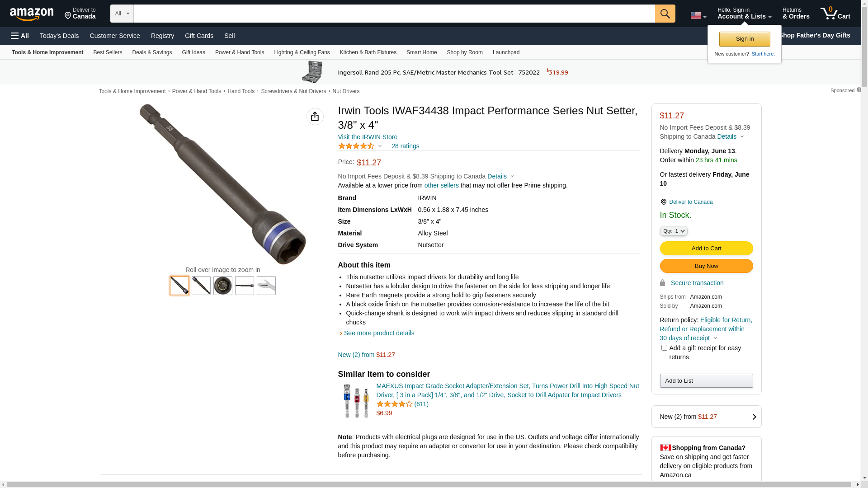Viewport: 868px width, 488px height.
Task: Open the search category All dropdown
Action: tap(122, 14)
